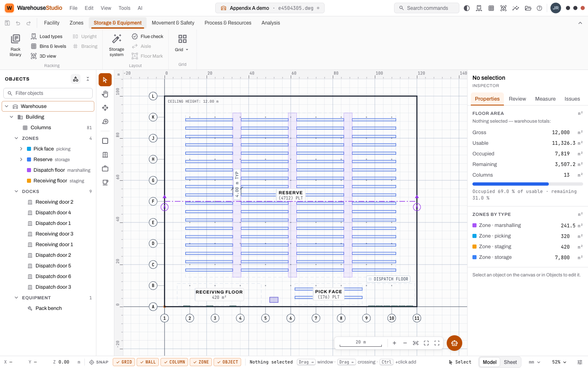
Task: Expand the Pick face zone
Action: point(21,149)
